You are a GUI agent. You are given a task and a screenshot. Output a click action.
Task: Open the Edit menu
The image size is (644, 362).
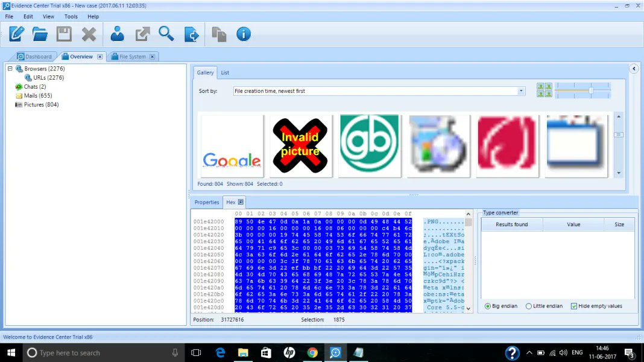click(28, 16)
